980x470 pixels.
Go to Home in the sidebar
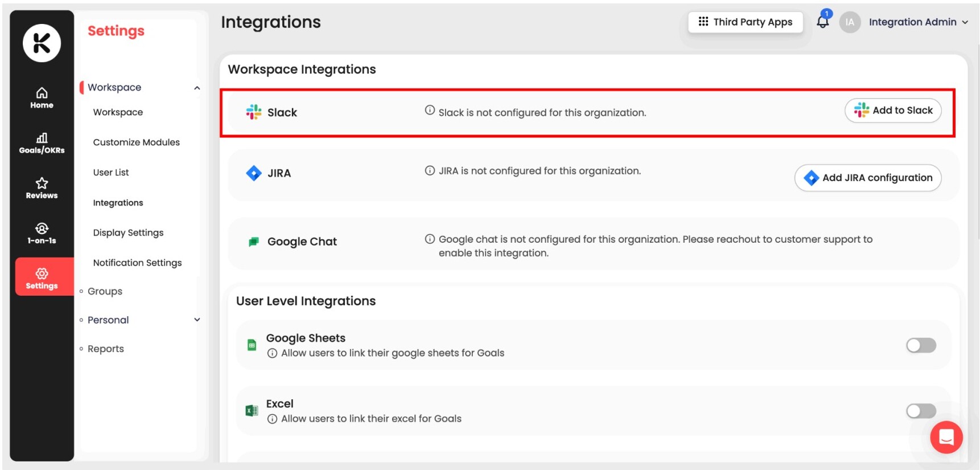(x=42, y=98)
